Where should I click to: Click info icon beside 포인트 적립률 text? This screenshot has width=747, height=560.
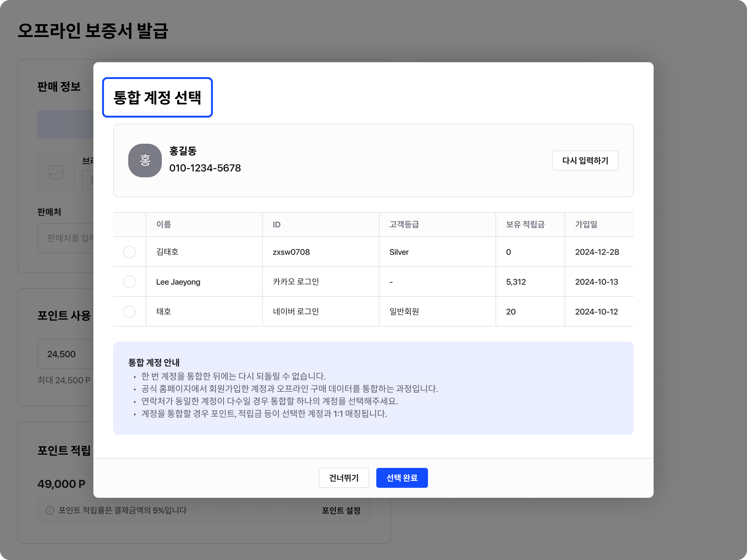point(50,511)
